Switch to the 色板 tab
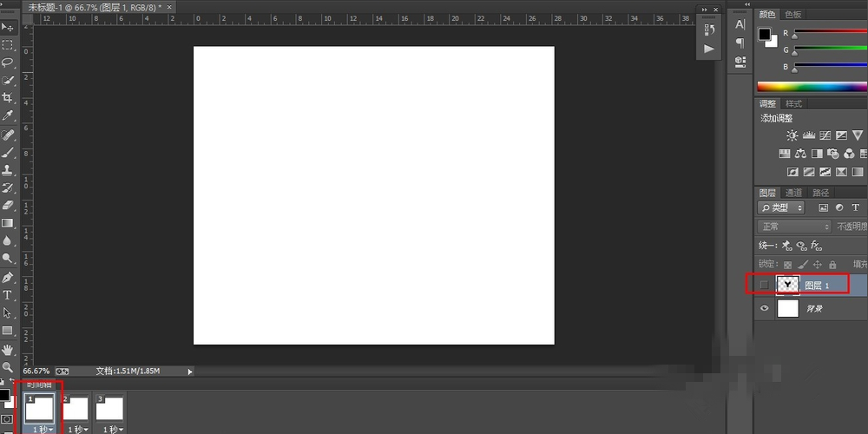The height and width of the screenshot is (434, 868). click(793, 15)
